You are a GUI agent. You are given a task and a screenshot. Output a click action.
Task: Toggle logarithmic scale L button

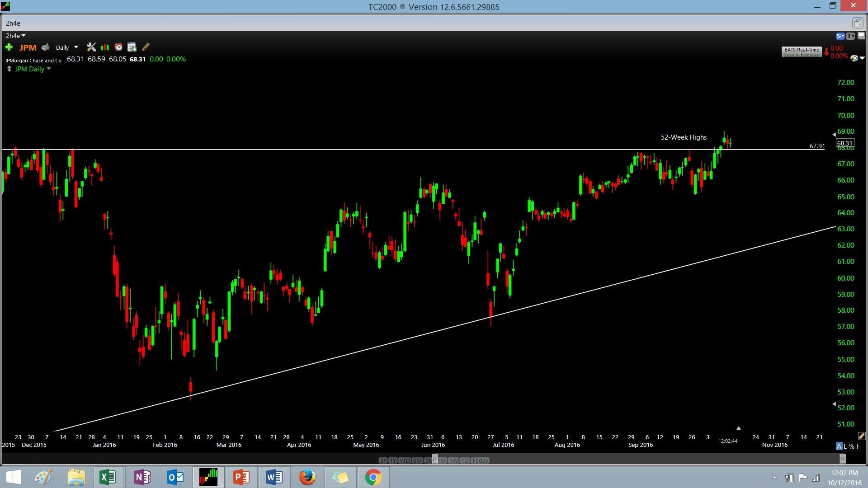pos(845,446)
